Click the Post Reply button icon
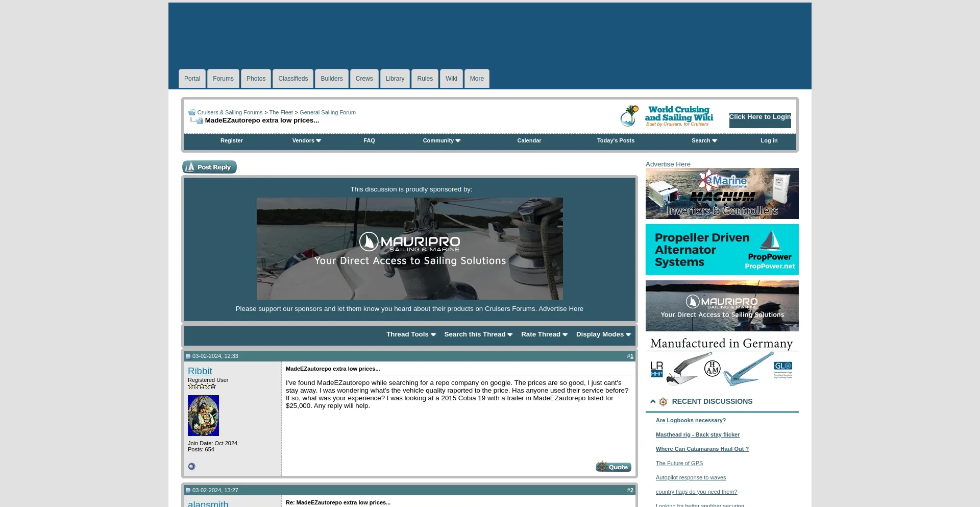Viewport: 980px width, 507px height. tap(191, 166)
